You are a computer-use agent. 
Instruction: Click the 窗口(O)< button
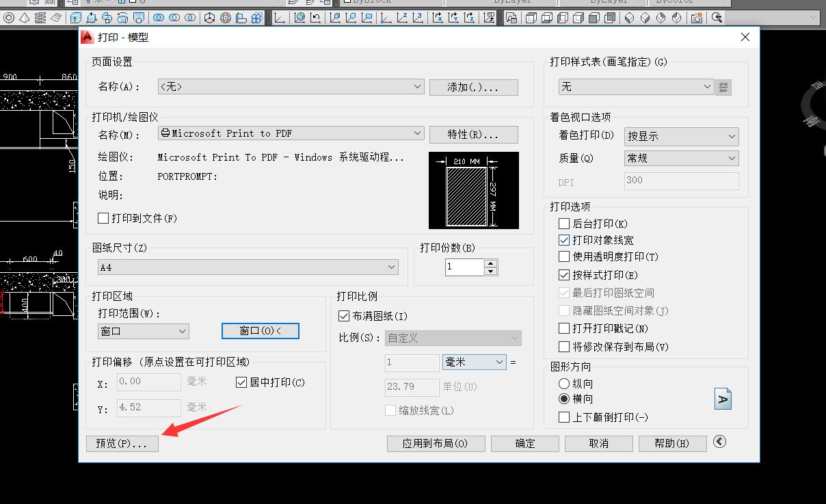261,331
